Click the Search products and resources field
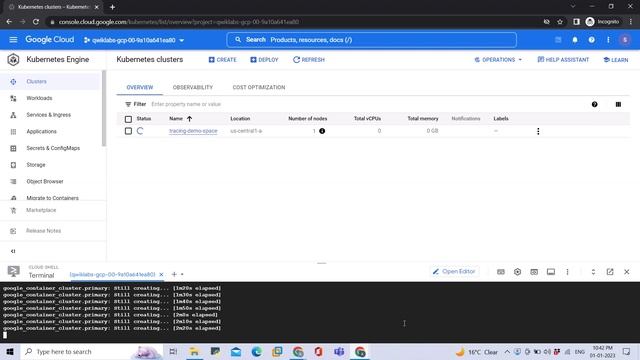Viewport: 640px width, 360px height. [x=371, y=40]
